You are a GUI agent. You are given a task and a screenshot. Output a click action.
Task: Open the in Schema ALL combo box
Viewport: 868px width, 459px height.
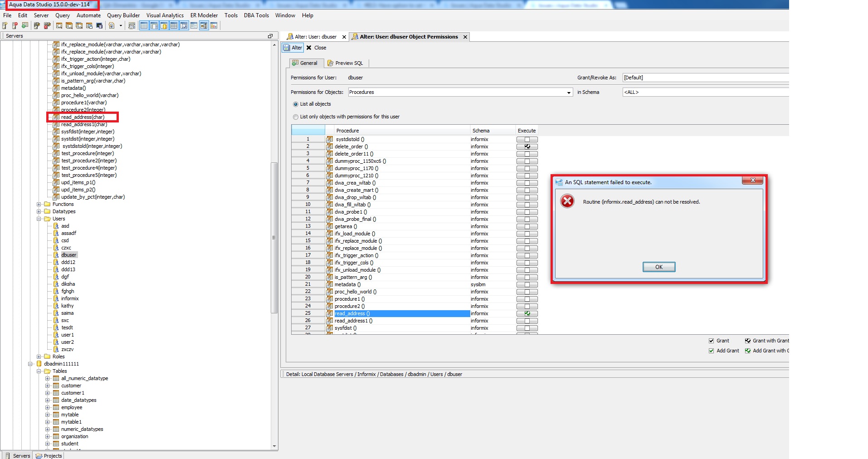(x=706, y=92)
